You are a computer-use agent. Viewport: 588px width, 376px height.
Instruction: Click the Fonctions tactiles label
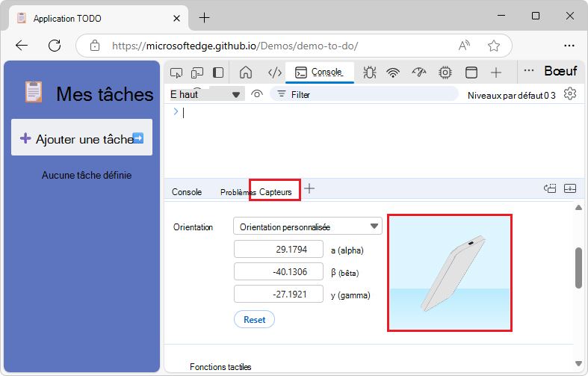tap(220, 366)
